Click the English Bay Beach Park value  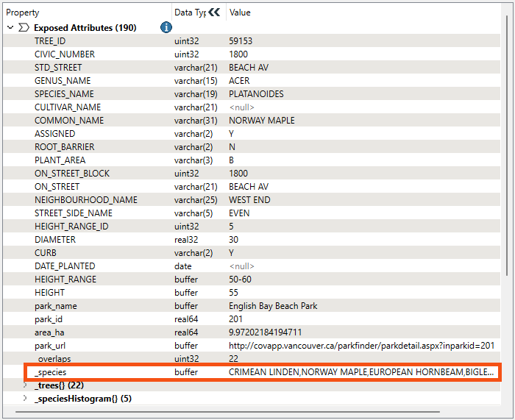[273, 306]
